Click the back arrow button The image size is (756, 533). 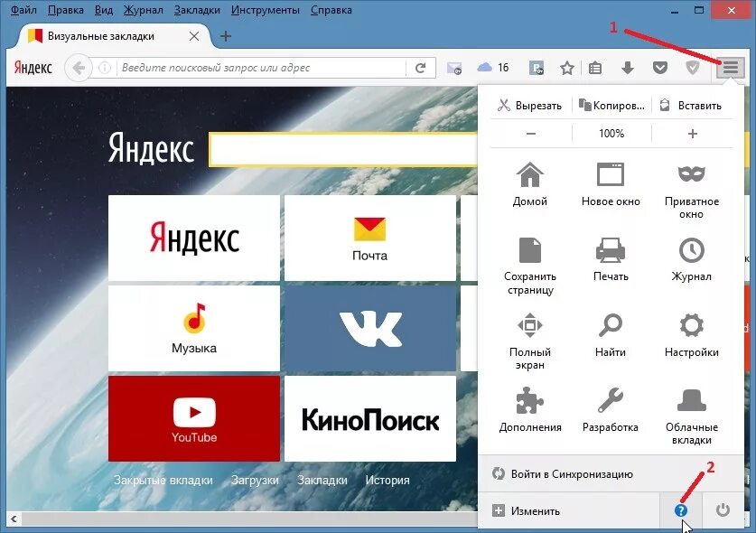79,68
